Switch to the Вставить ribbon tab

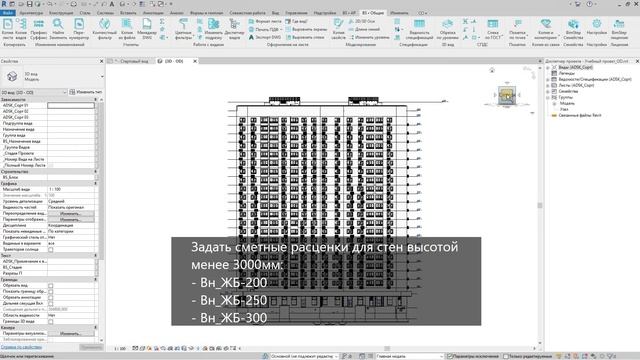pyautogui.click(x=128, y=13)
